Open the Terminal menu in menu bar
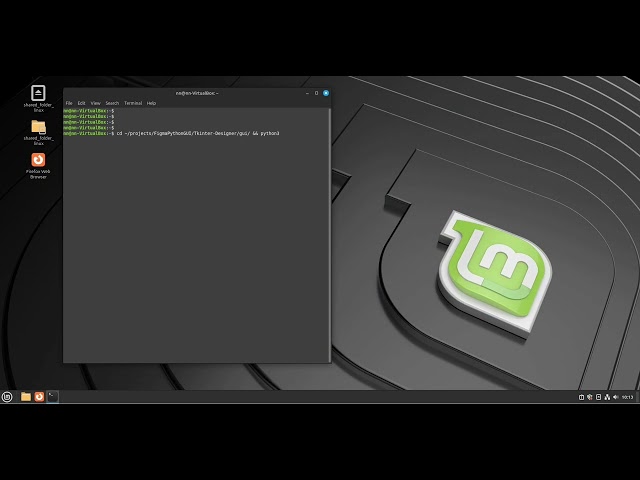 [133, 103]
